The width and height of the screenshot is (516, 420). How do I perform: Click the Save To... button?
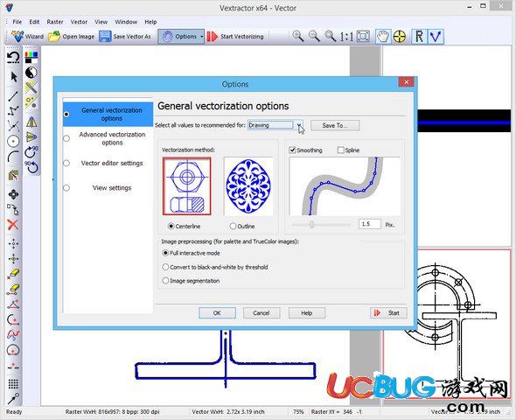point(335,125)
